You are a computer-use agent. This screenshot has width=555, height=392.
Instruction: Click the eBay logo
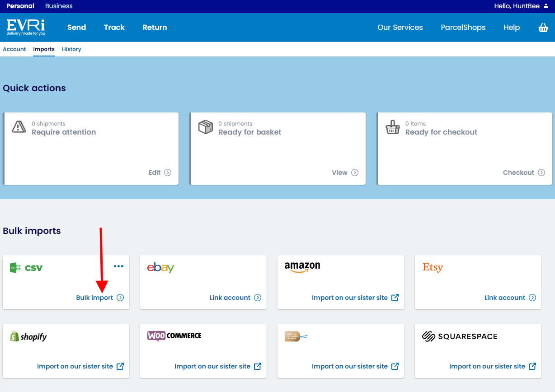pos(160,268)
